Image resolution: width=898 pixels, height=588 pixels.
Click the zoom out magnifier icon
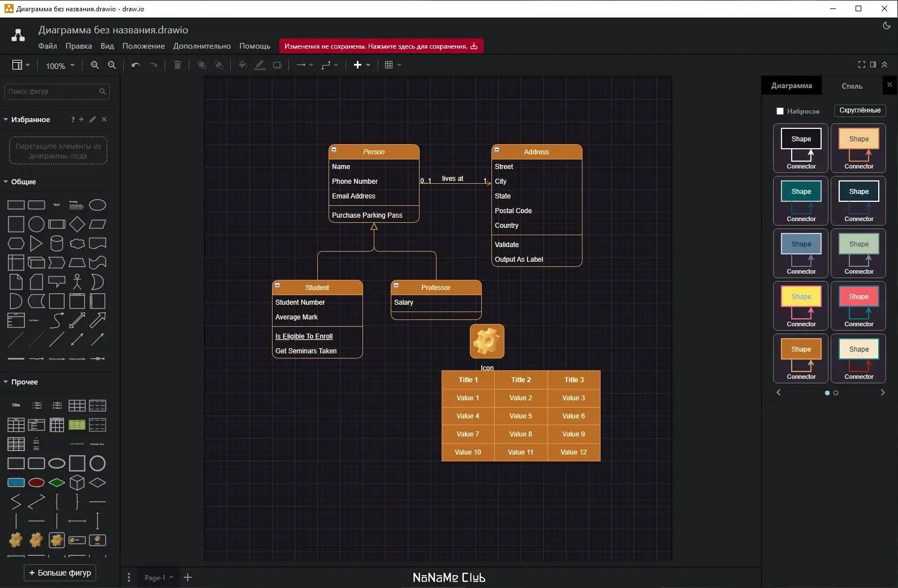point(112,65)
